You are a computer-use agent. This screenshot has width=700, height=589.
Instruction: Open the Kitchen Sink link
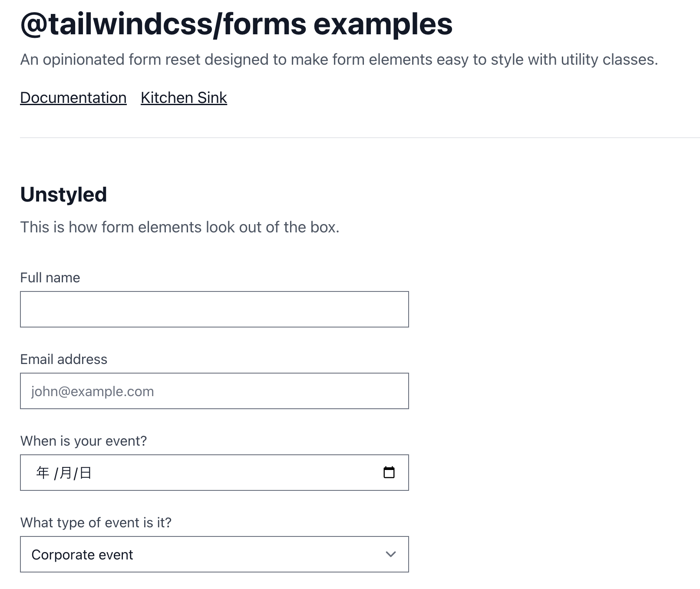pos(184,98)
